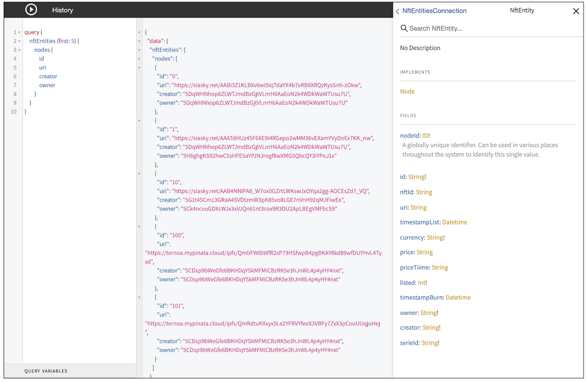Collapse the query block on line 1
Viewport: 588px width, 382px height.
[19, 32]
